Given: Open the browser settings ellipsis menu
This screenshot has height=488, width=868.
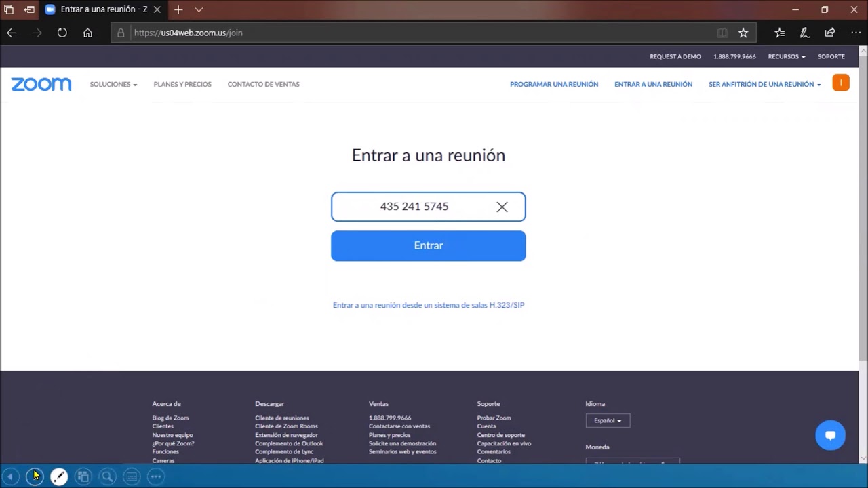Looking at the screenshot, I should (x=855, y=33).
